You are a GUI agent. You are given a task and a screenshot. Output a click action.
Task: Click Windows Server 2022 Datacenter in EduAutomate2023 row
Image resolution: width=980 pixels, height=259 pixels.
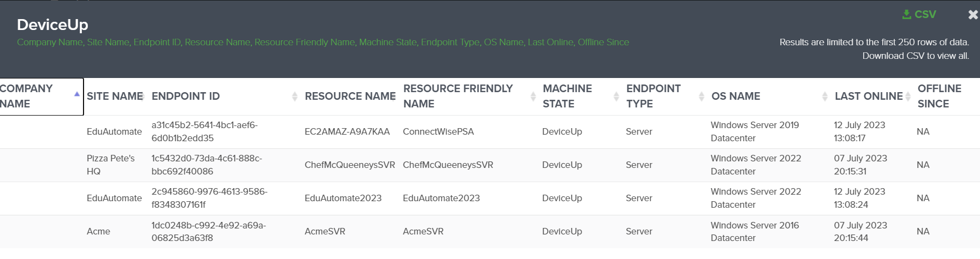coord(756,198)
